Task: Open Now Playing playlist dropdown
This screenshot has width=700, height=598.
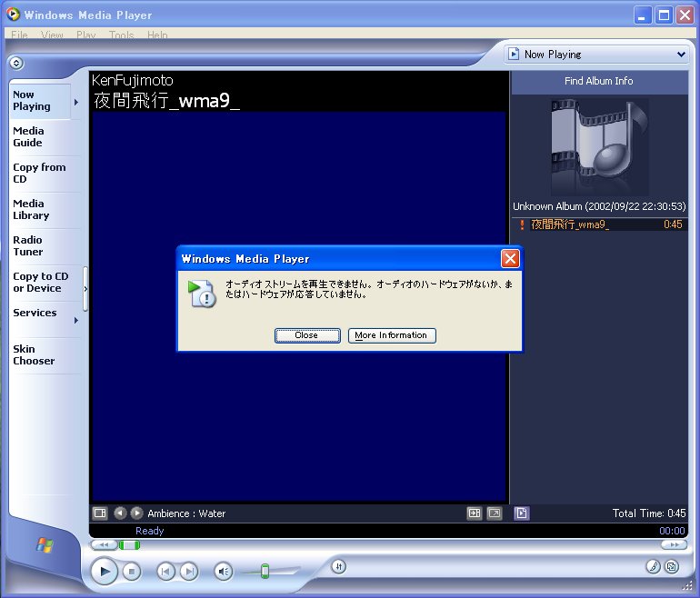Action: pos(596,55)
